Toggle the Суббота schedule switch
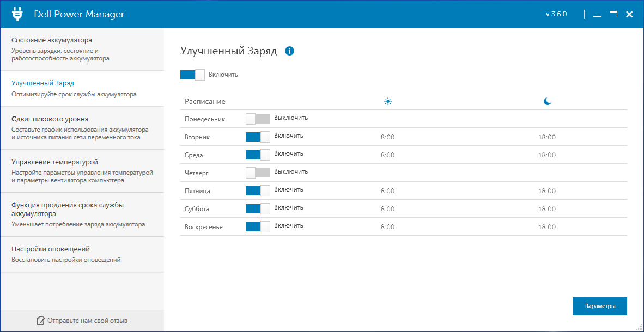Screen dimensions: 644x332 pyautogui.click(x=258, y=208)
